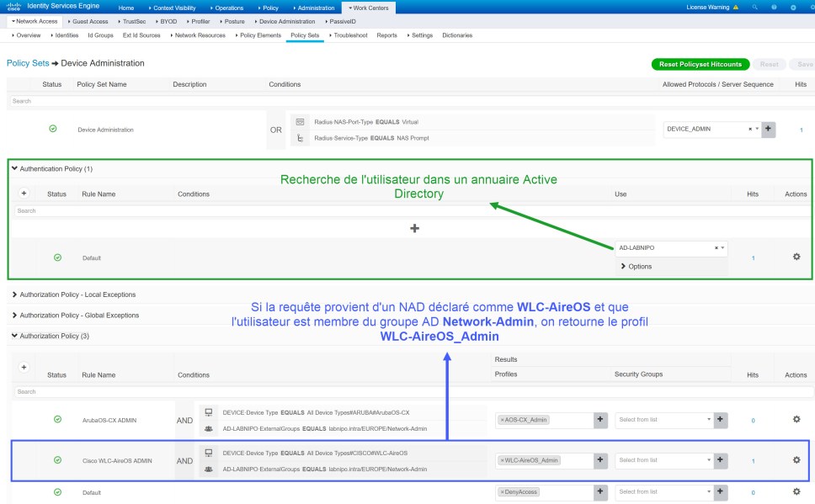
Task: Open the AD-LABNIPO identity source dropdown
Action: (722, 248)
